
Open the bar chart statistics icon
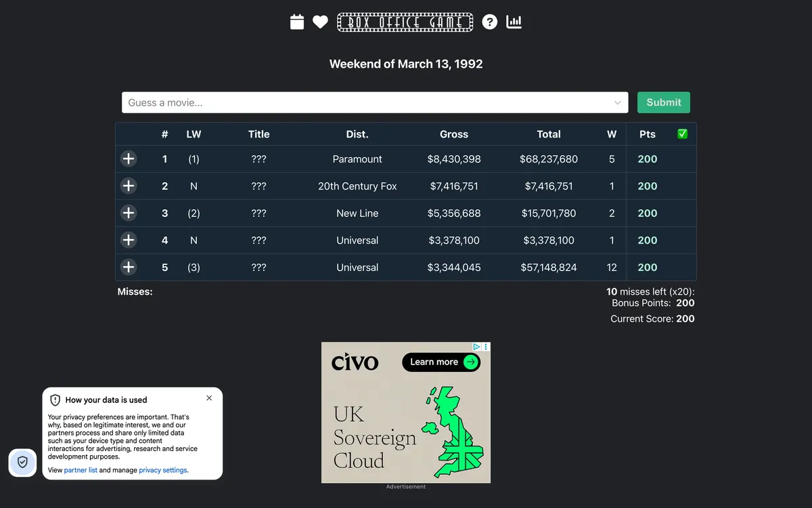(514, 22)
